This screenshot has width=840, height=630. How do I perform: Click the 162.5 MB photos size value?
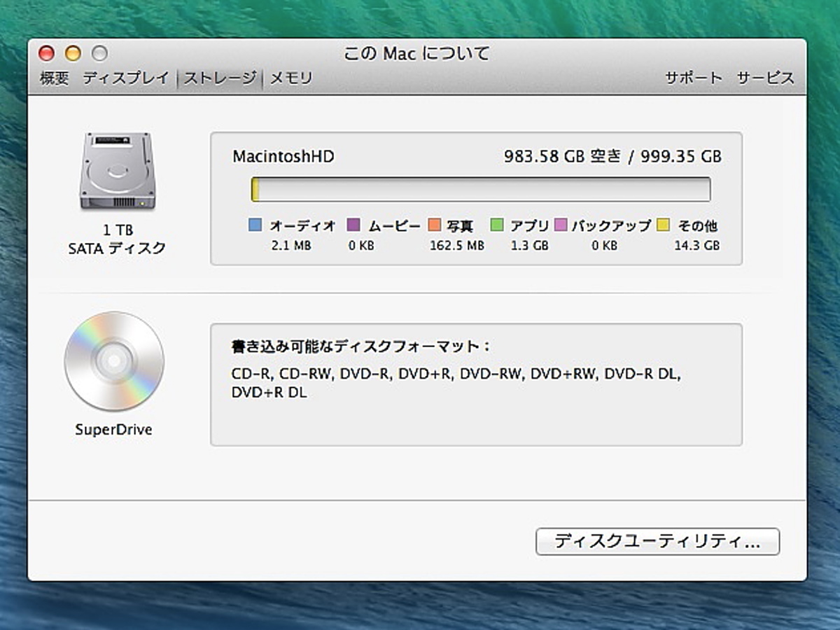[456, 246]
